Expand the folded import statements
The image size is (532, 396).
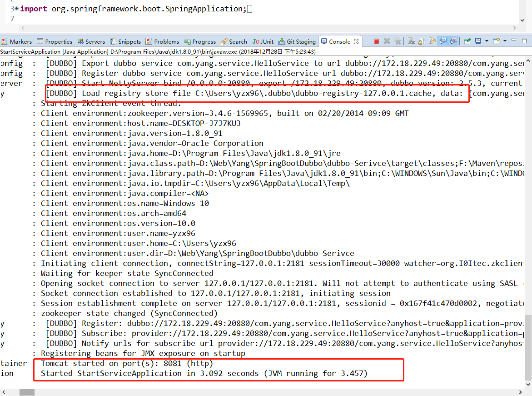coord(16,9)
